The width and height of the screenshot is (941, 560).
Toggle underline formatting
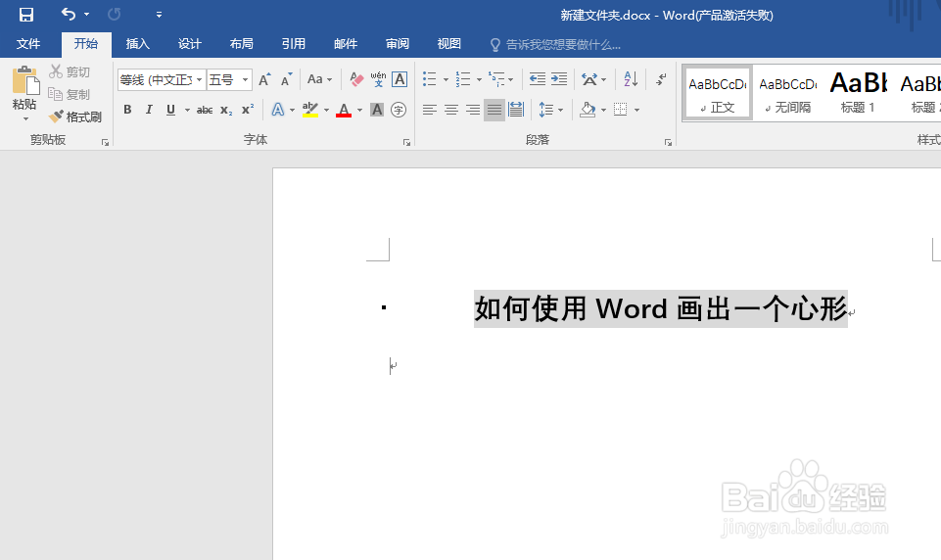171,110
